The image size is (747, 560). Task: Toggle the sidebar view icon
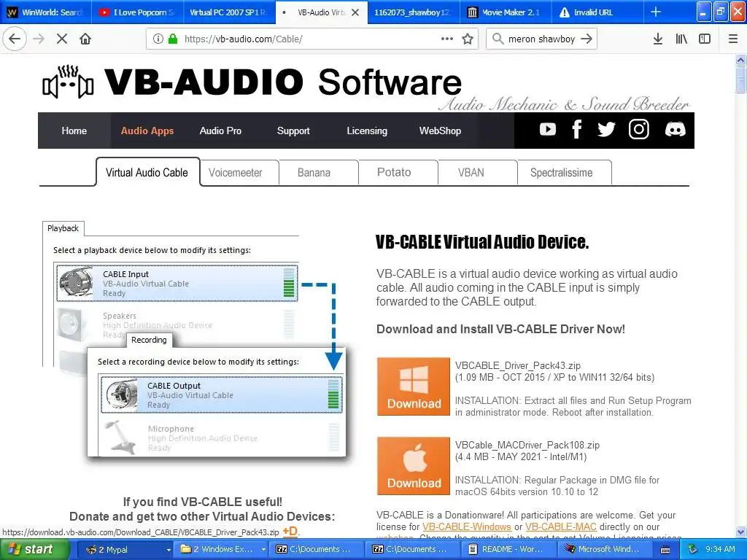click(705, 39)
